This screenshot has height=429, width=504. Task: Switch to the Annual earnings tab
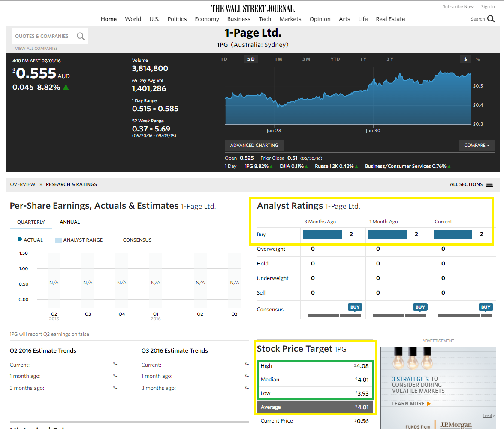pos(70,222)
